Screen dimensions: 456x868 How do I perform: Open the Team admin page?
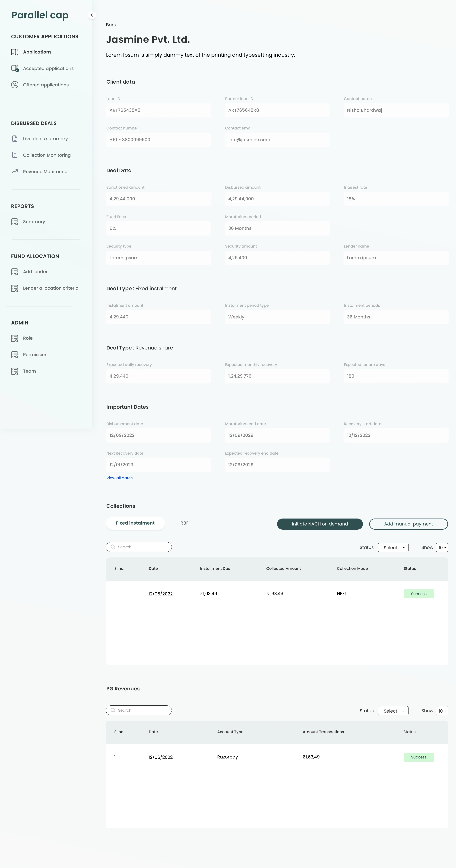[x=29, y=371]
